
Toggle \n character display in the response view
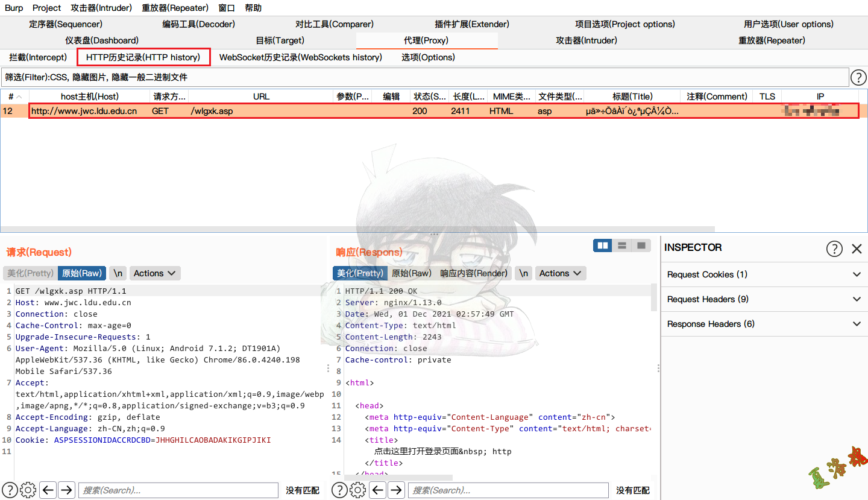tap(523, 273)
